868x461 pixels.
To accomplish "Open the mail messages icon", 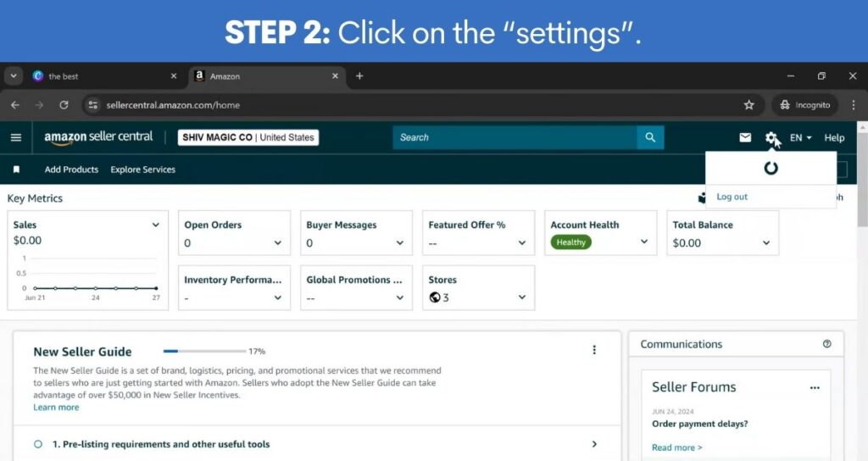I will click(745, 137).
